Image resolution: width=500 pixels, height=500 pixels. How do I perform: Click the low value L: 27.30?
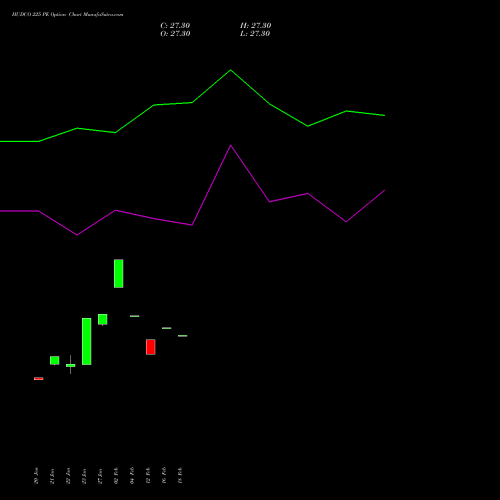click(255, 34)
